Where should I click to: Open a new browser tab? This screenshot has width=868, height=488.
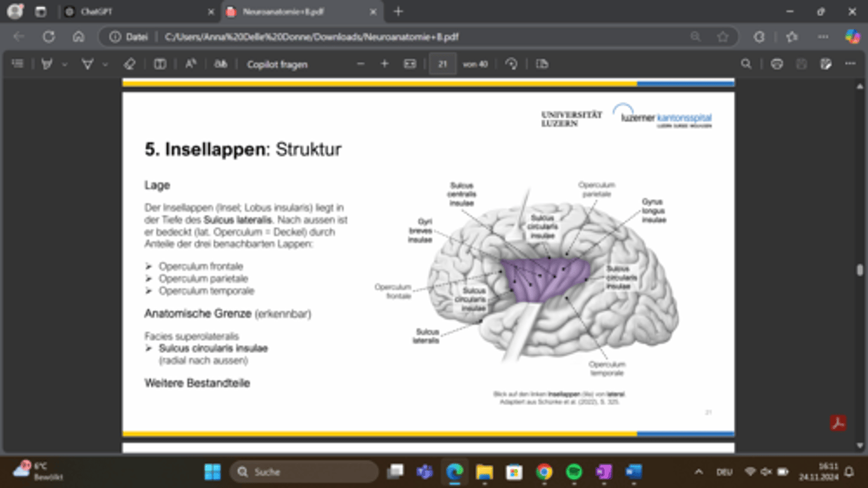point(398,11)
